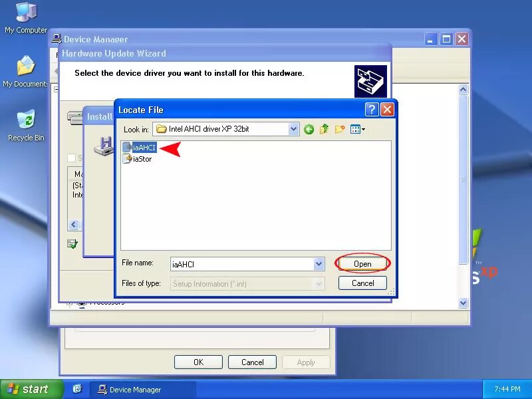Click OK in the back properties dialog

(x=198, y=362)
